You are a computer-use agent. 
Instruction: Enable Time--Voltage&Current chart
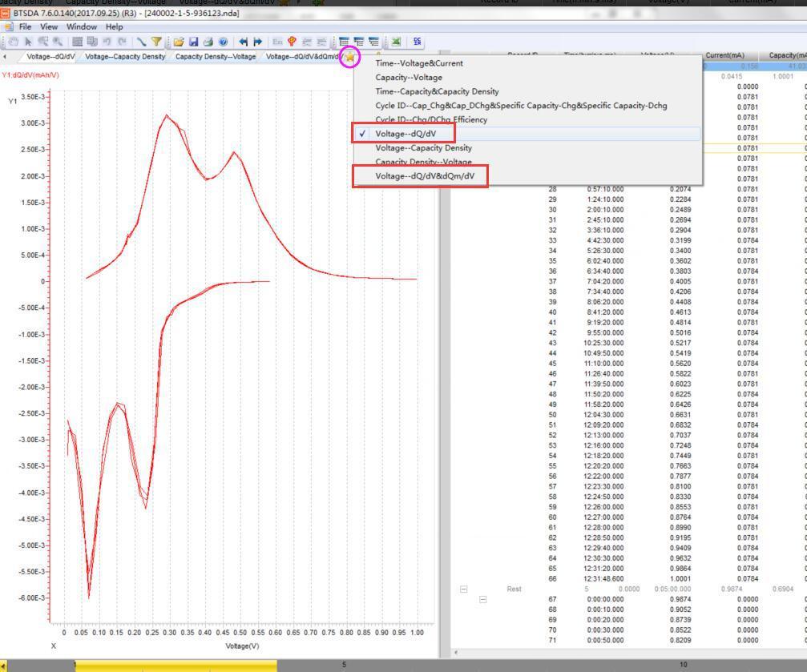click(x=527, y=63)
